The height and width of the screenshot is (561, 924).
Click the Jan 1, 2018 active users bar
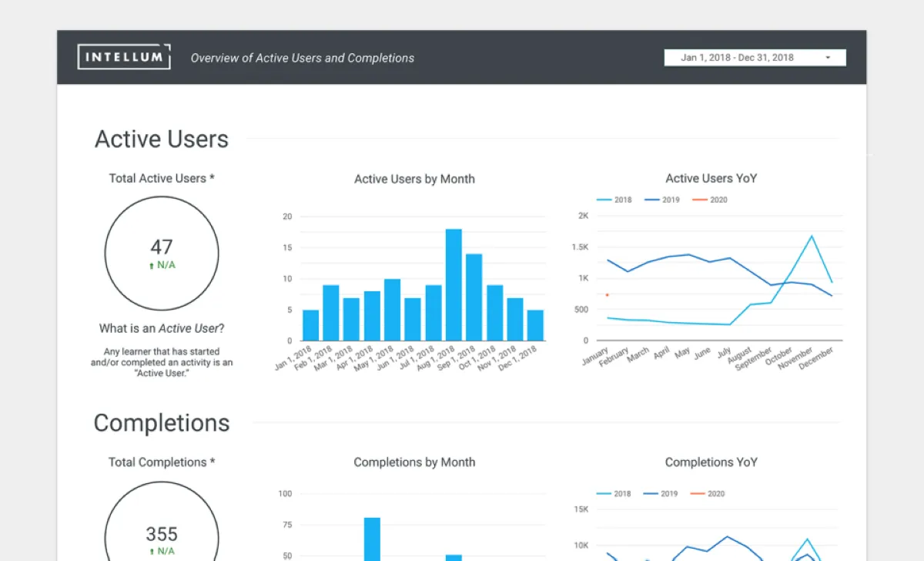(x=310, y=324)
